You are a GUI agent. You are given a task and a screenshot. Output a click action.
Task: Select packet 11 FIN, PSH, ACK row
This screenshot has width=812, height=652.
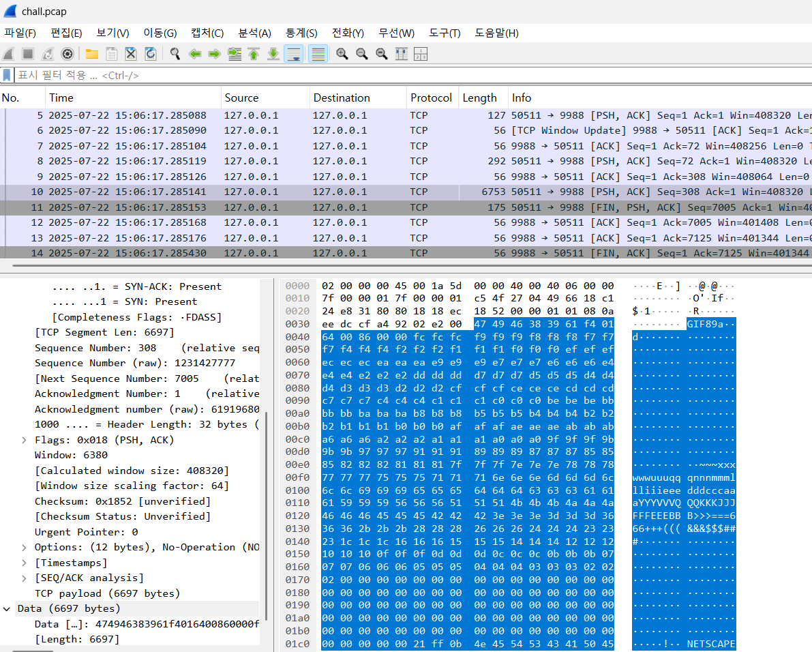pyautogui.click(x=406, y=207)
